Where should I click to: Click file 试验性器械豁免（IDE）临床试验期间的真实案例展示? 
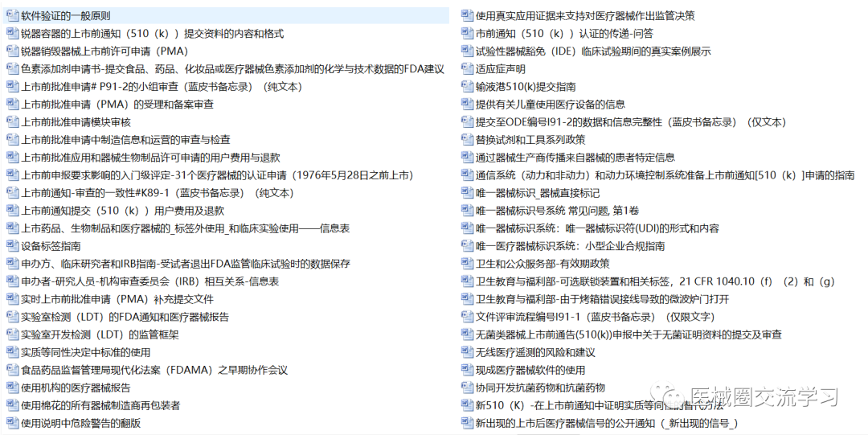pyautogui.click(x=593, y=51)
